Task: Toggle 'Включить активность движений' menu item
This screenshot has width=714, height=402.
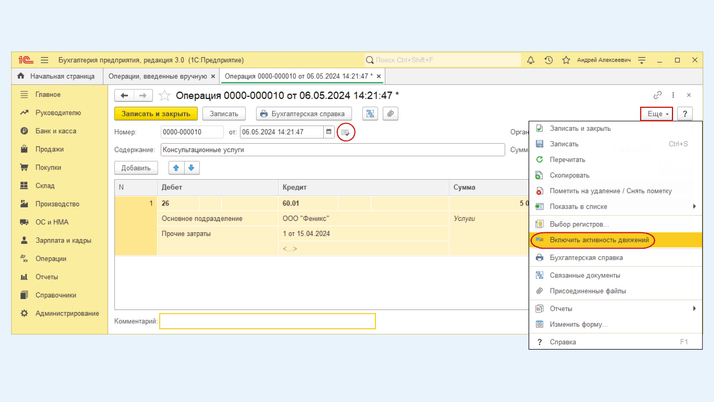Action: pyautogui.click(x=599, y=240)
